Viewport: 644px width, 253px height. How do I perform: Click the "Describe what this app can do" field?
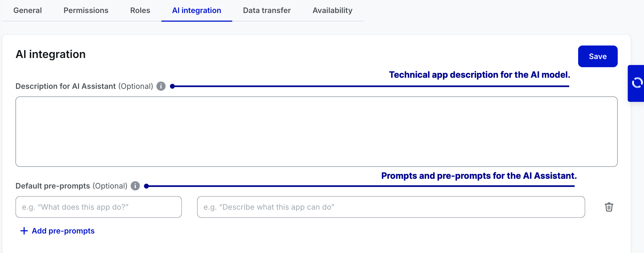pyautogui.click(x=391, y=207)
